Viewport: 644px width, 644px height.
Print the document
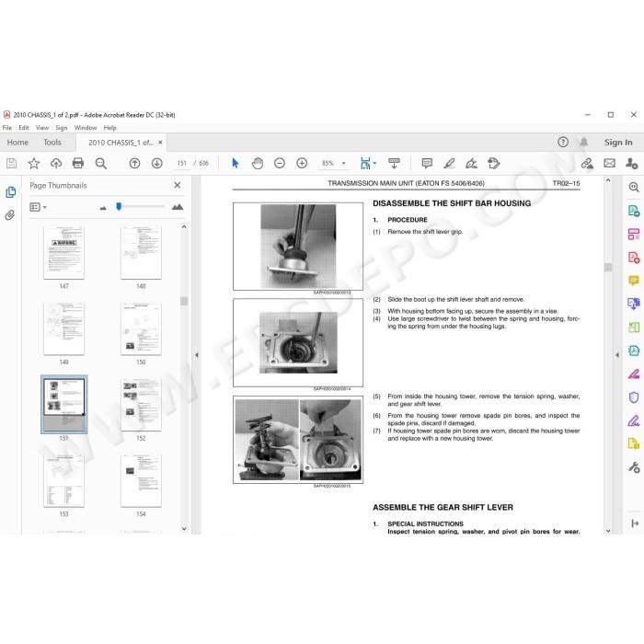pyautogui.click(x=78, y=164)
